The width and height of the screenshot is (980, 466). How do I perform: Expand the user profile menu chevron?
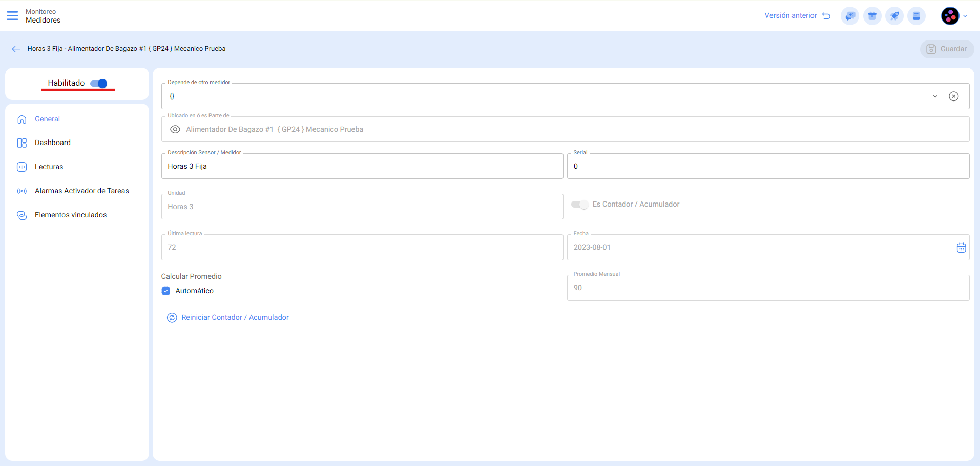click(965, 16)
